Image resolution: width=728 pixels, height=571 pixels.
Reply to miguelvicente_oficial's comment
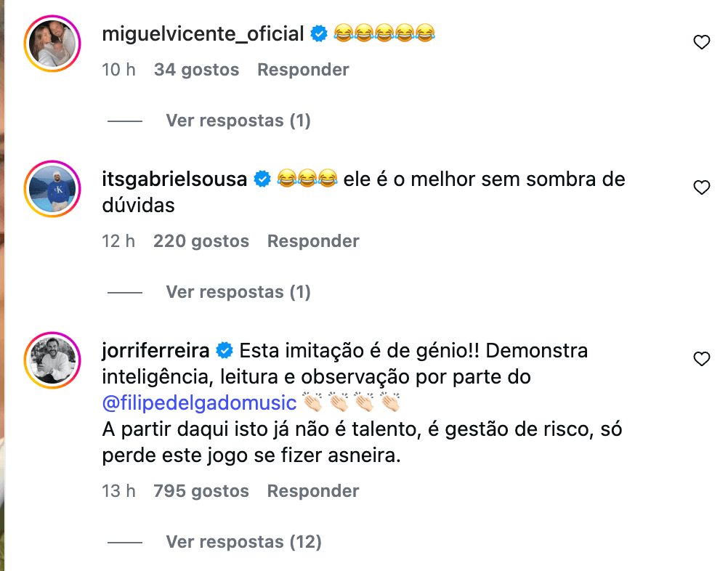(303, 70)
